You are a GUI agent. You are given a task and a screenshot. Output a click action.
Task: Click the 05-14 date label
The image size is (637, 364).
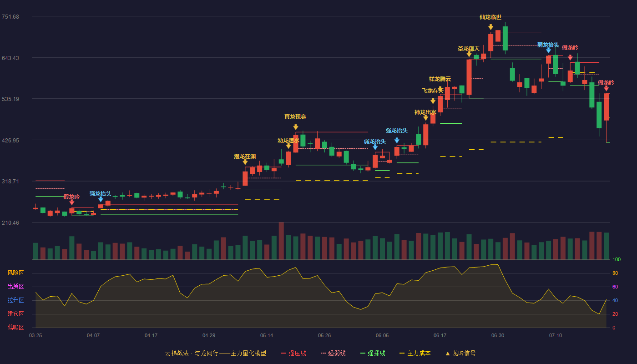[x=267, y=335]
